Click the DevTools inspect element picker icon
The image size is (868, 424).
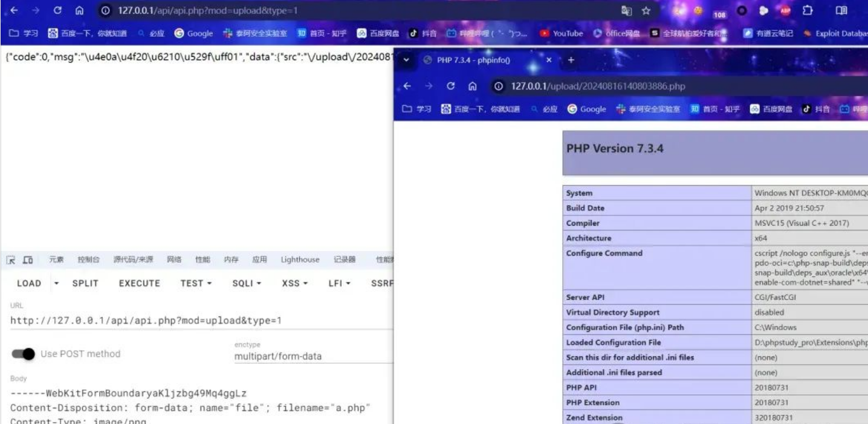pyautogui.click(x=10, y=260)
